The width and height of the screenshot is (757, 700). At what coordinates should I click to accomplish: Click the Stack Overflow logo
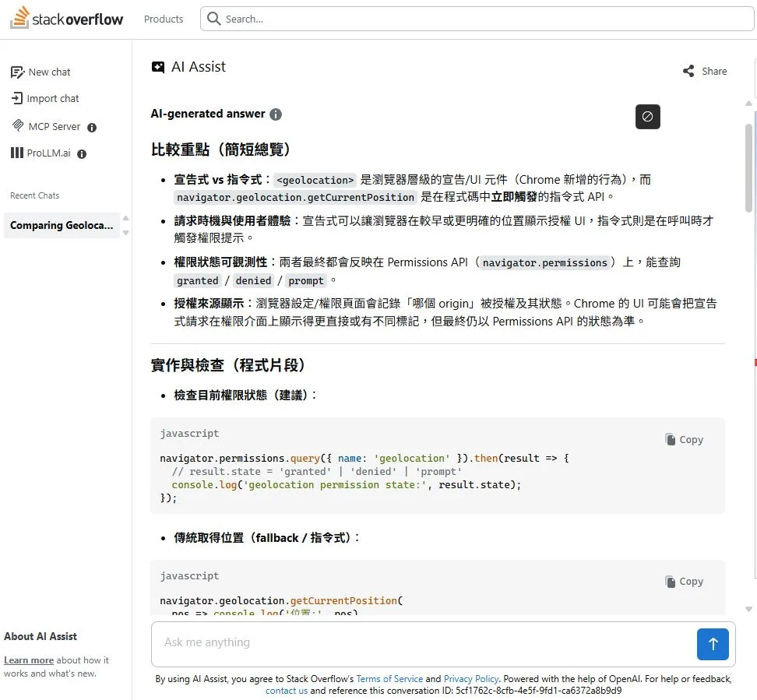click(67, 19)
